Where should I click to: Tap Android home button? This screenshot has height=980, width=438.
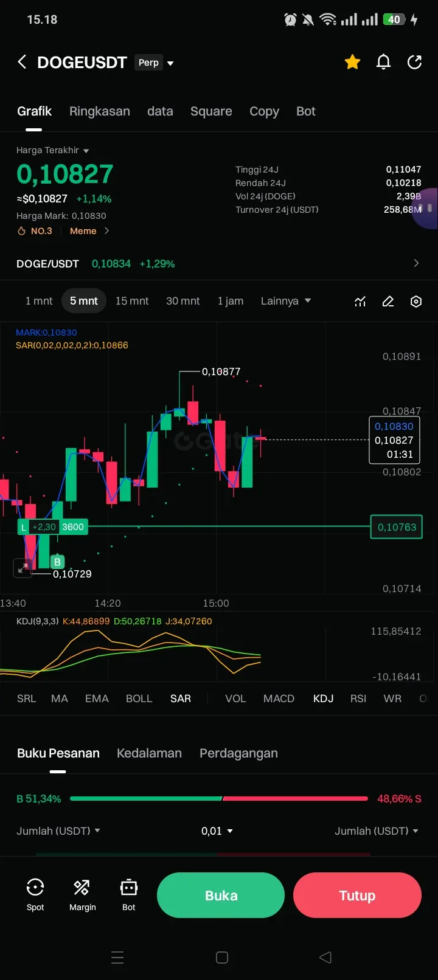click(x=222, y=958)
